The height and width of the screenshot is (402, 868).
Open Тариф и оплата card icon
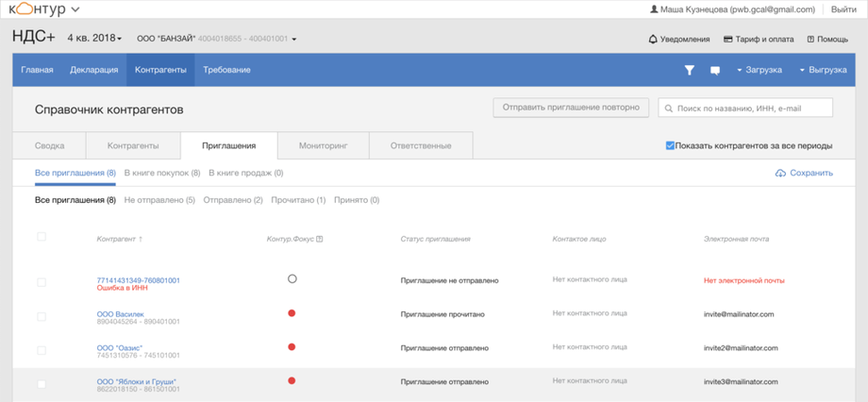pos(727,40)
